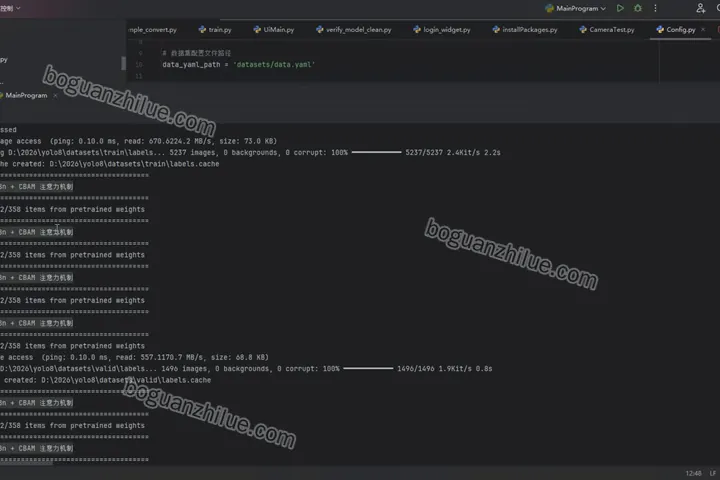Click the 1496/1496 1.9Kit/s progress text
720x480 pixels.
(x=444, y=369)
